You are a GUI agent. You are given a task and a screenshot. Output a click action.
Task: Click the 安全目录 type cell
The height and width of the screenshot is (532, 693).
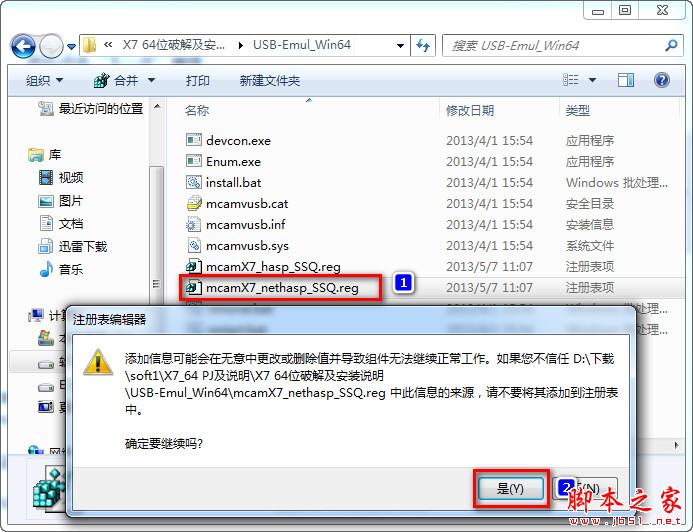[590, 204]
